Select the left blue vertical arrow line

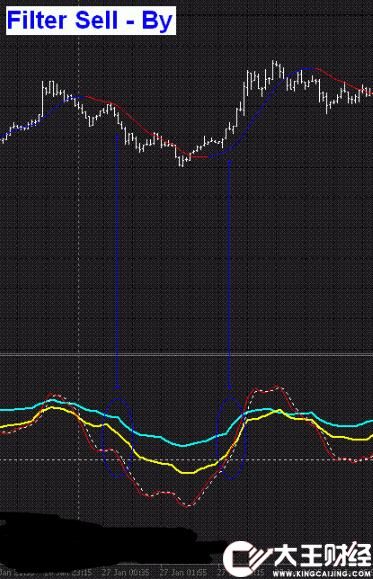click(117, 260)
